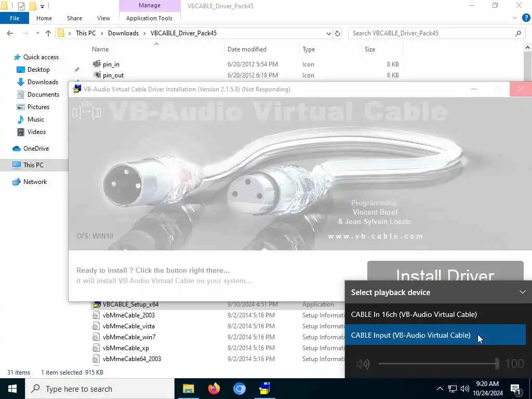Switch to VB-Cable installer taskbar icon
Viewport: 532px width, 399px height.
click(264, 389)
